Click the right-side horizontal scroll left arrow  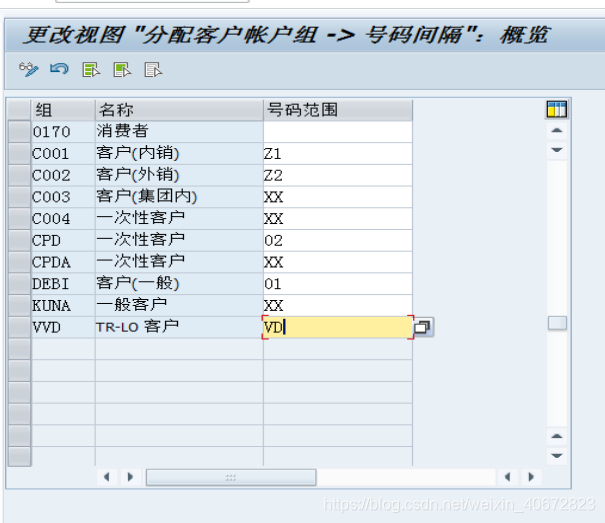(x=507, y=477)
